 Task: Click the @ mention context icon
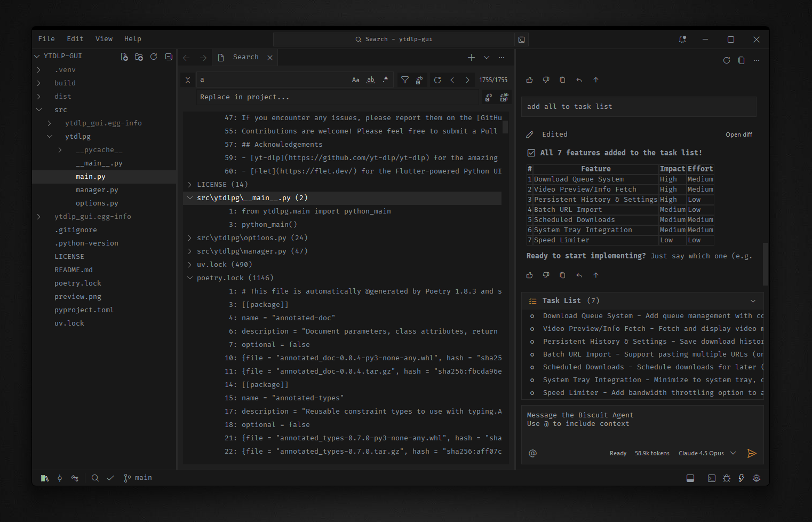pos(532,453)
